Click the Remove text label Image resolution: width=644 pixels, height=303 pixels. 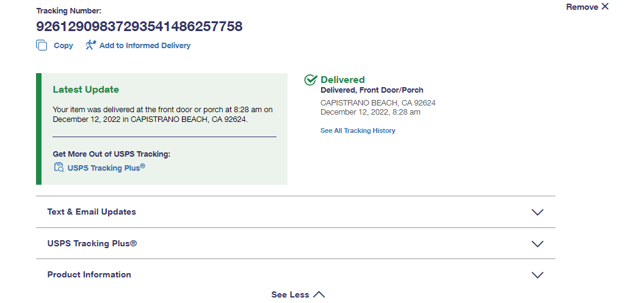point(582,7)
